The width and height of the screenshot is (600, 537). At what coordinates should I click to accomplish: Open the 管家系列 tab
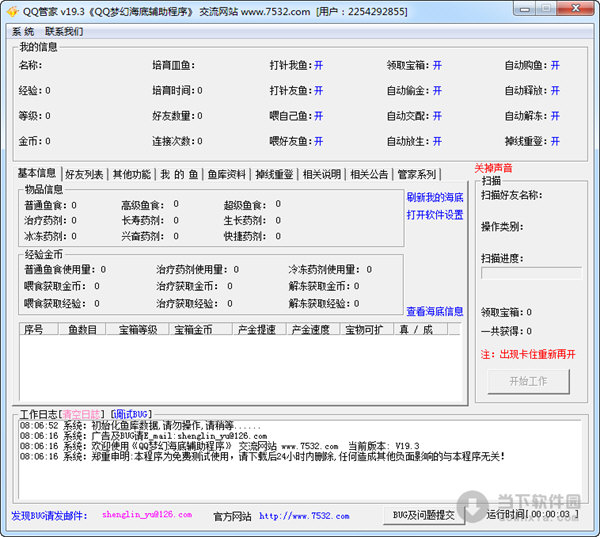(x=417, y=175)
